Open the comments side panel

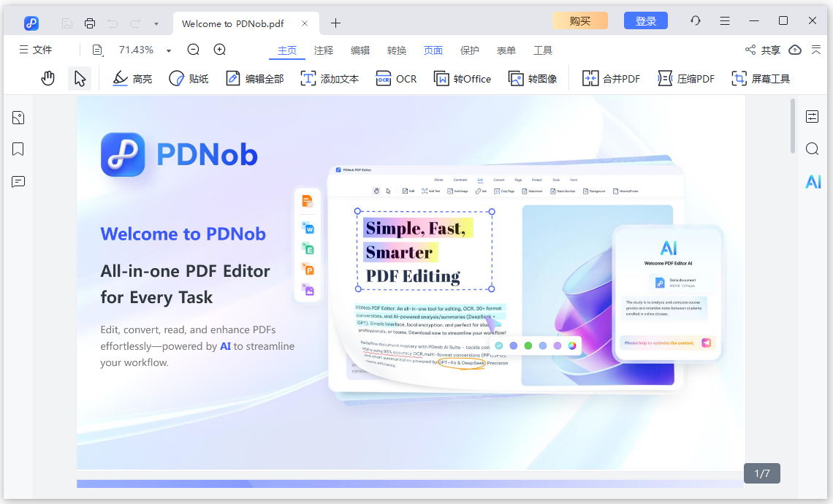tap(18, 182)
